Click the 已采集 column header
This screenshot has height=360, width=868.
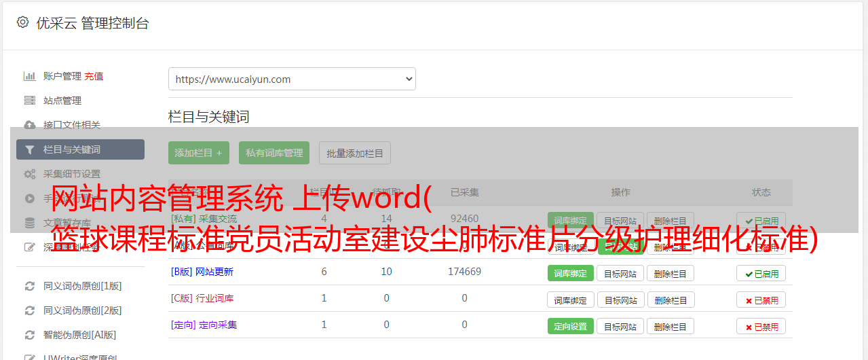(x=465, y=192)
